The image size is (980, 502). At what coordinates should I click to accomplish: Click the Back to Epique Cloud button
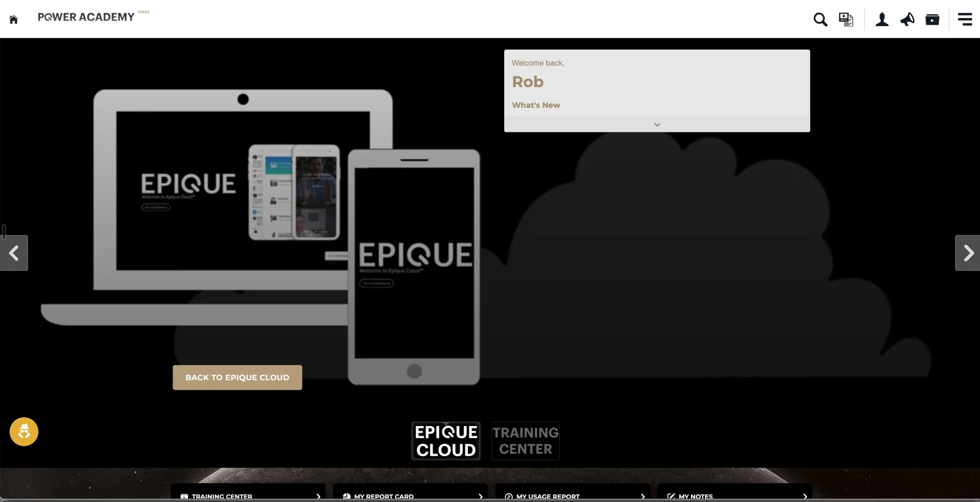[237, 378]
